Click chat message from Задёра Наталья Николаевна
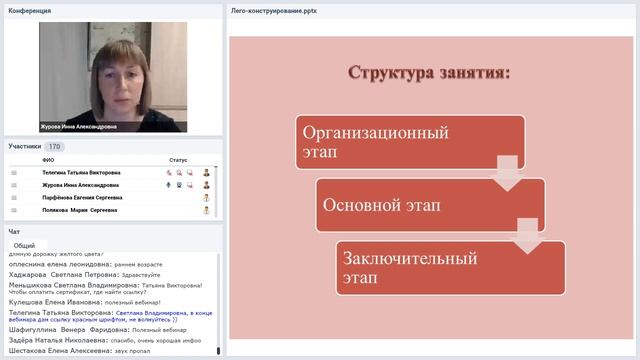This screenshot has height=360, width=640. (x=105, y=340)
